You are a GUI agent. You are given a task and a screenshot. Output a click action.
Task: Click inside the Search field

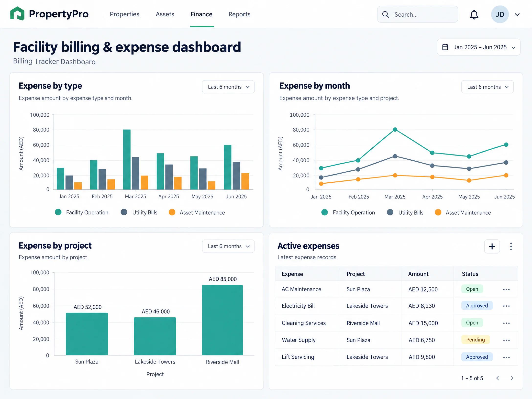417,14
